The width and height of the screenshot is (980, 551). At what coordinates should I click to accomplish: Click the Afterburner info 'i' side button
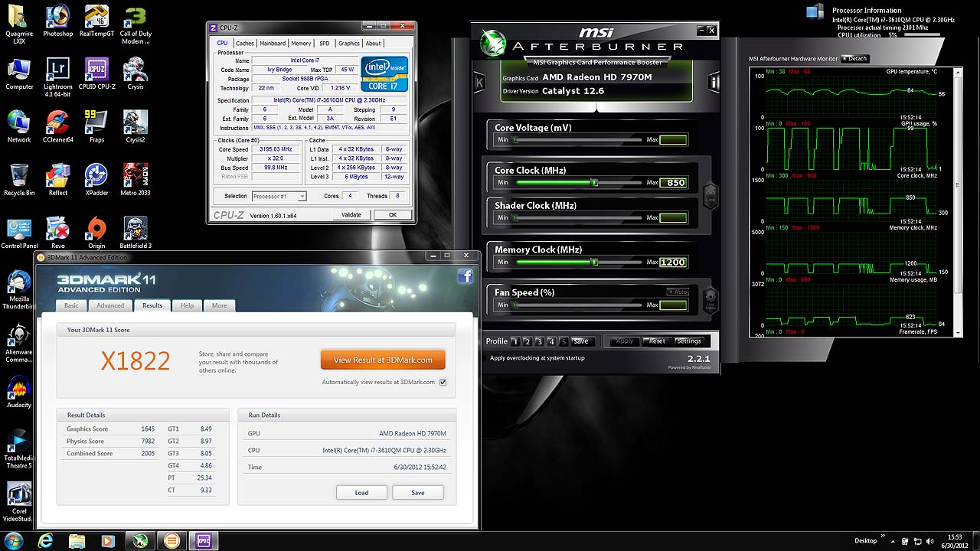(714, 82)
